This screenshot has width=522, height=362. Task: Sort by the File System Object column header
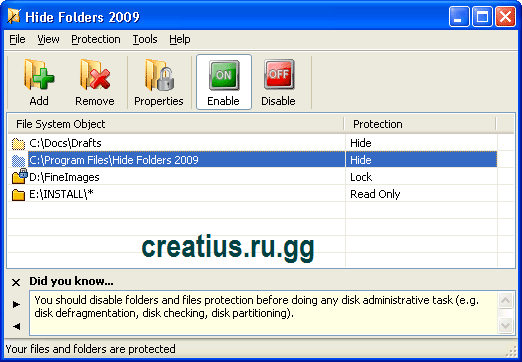pos(176,124)
